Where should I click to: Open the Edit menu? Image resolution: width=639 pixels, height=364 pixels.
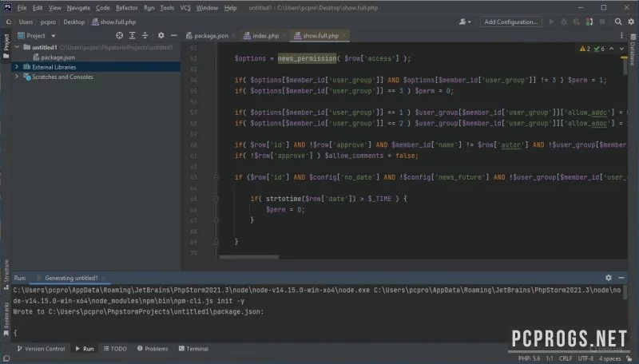point(38,8)
